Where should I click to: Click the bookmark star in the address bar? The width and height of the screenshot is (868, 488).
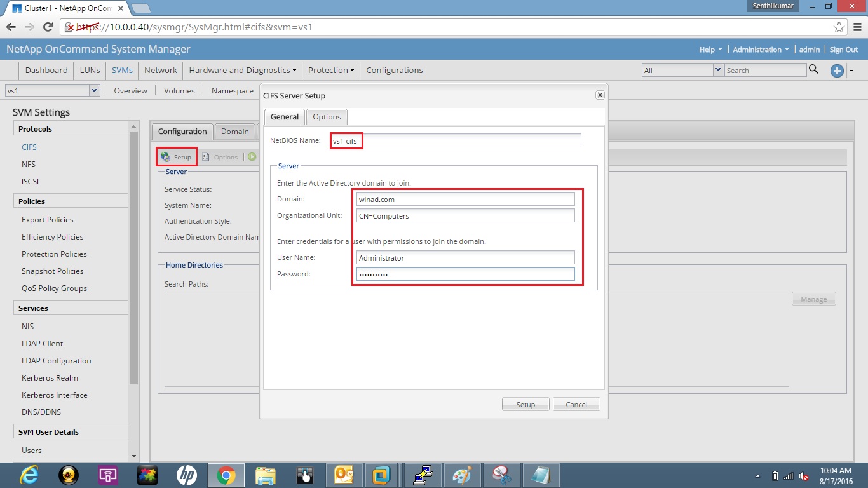coord(839,27)
